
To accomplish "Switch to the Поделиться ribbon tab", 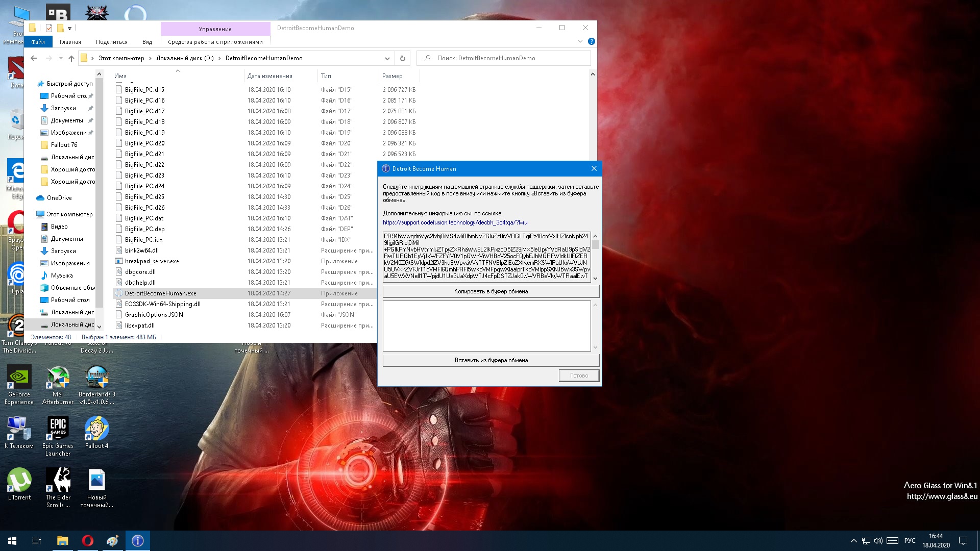I will pyautogui.click(x=111, y=42).
